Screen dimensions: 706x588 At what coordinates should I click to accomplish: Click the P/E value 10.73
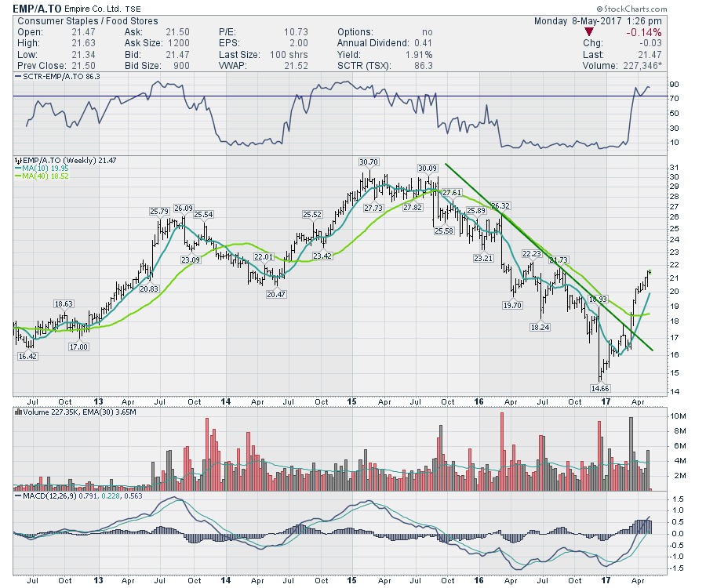(296, 32)
